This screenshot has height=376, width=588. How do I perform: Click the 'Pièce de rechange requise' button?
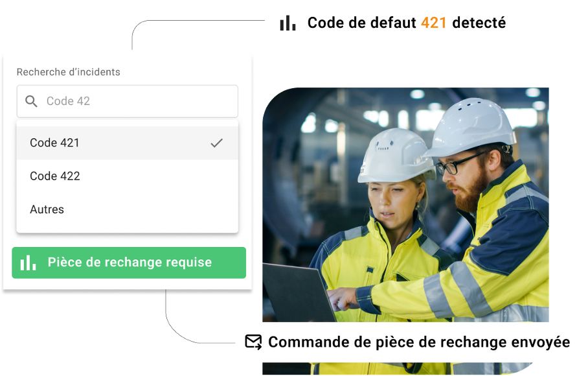(129, 263)
